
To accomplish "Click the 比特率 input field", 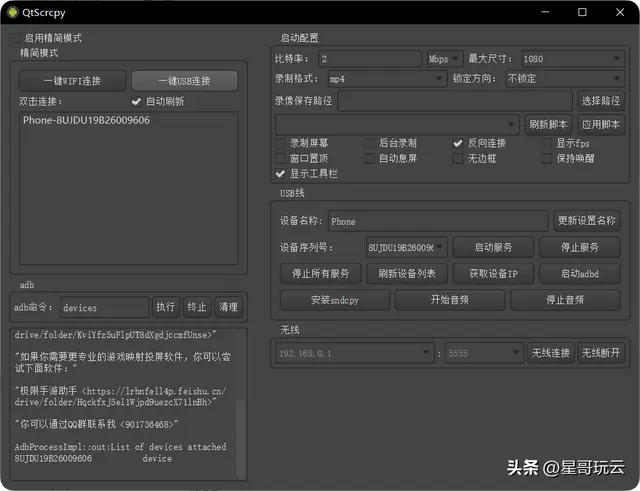I will click(x=370, y=59).
